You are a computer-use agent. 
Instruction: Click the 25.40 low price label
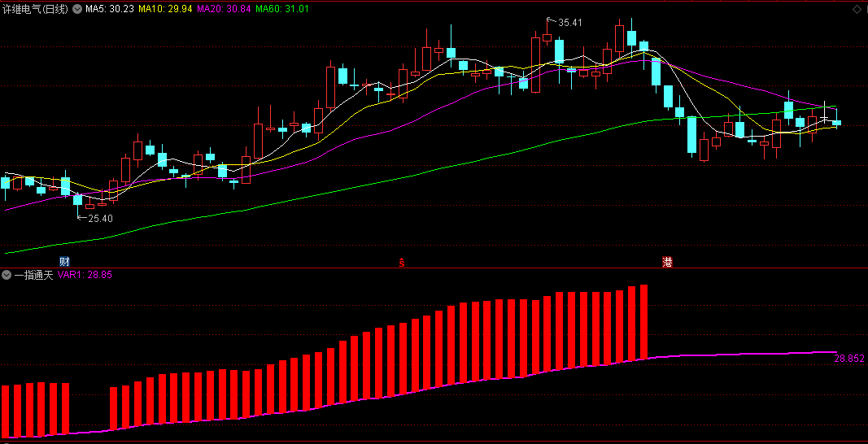[100, 219]
